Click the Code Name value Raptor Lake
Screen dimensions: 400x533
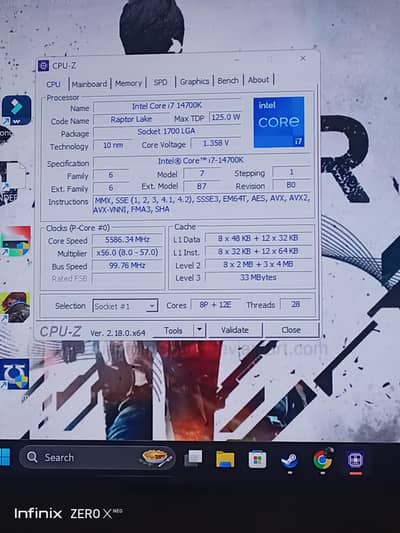[x=131, y=119]
